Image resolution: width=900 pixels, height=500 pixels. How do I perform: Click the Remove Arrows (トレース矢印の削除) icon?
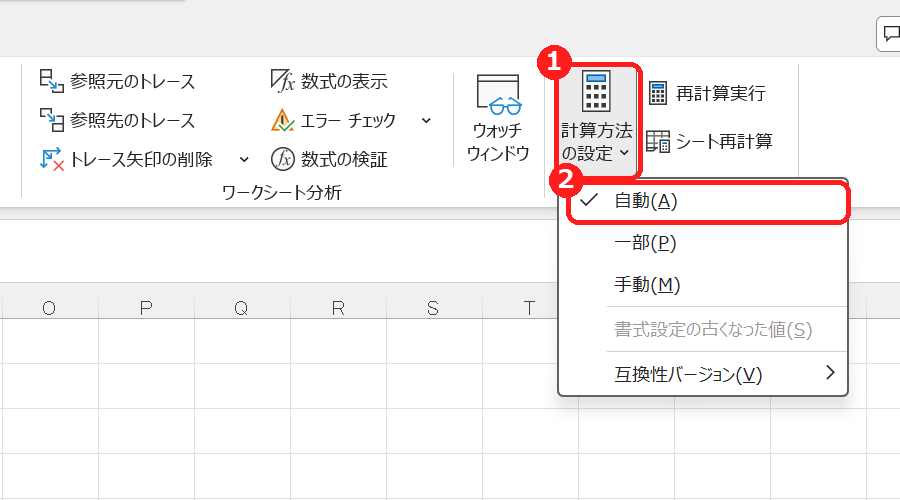coord(52,159)
